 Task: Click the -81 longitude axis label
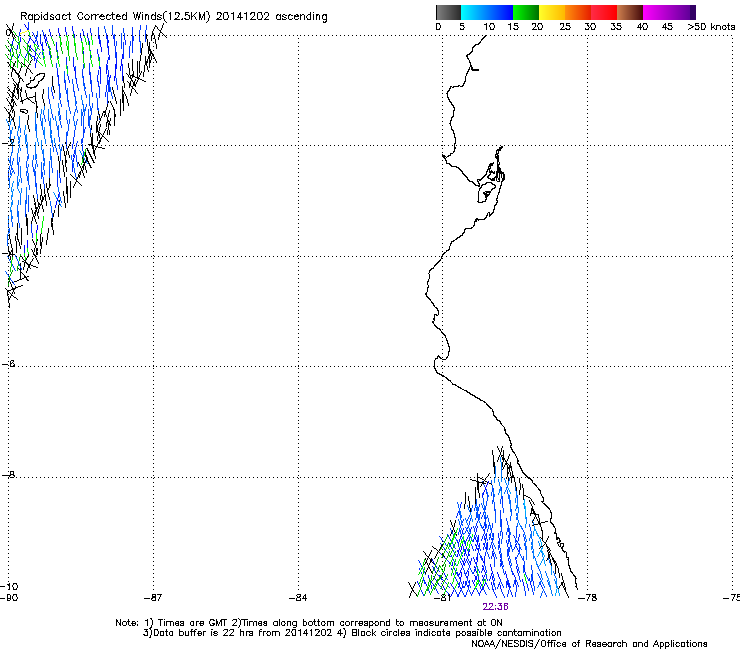click(x=442, y=598)
